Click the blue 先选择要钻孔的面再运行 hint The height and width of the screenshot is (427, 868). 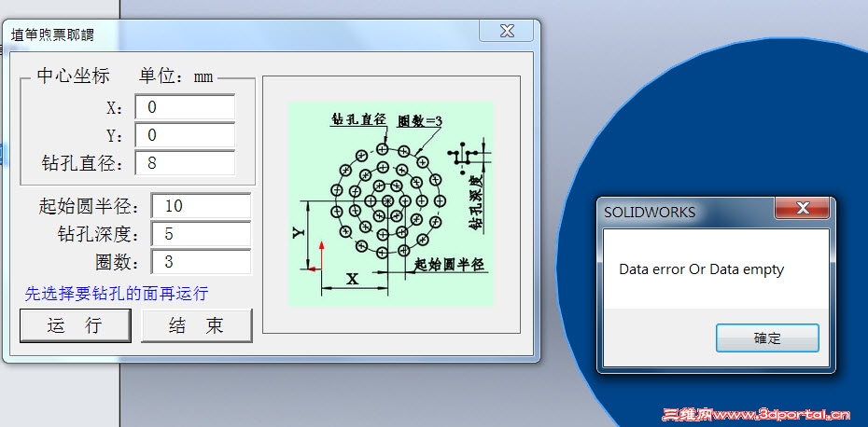tap(117, 293)
